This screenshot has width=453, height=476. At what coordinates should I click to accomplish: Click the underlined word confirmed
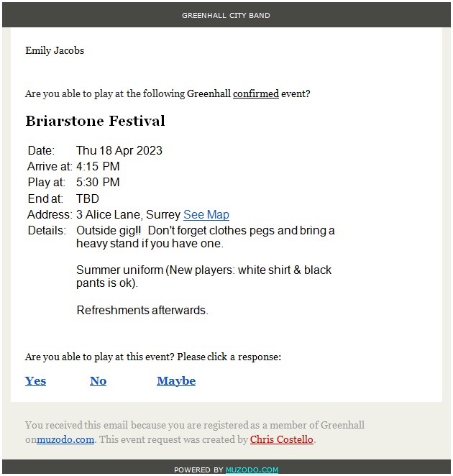click(x=255, y=94)
